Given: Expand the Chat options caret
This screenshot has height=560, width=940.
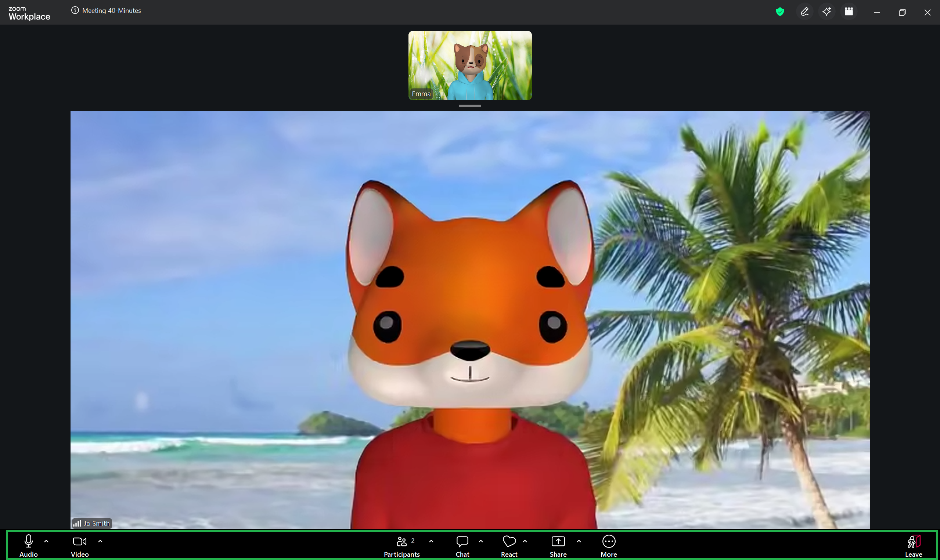Looking at the screenshot, I should click(481, 541).
